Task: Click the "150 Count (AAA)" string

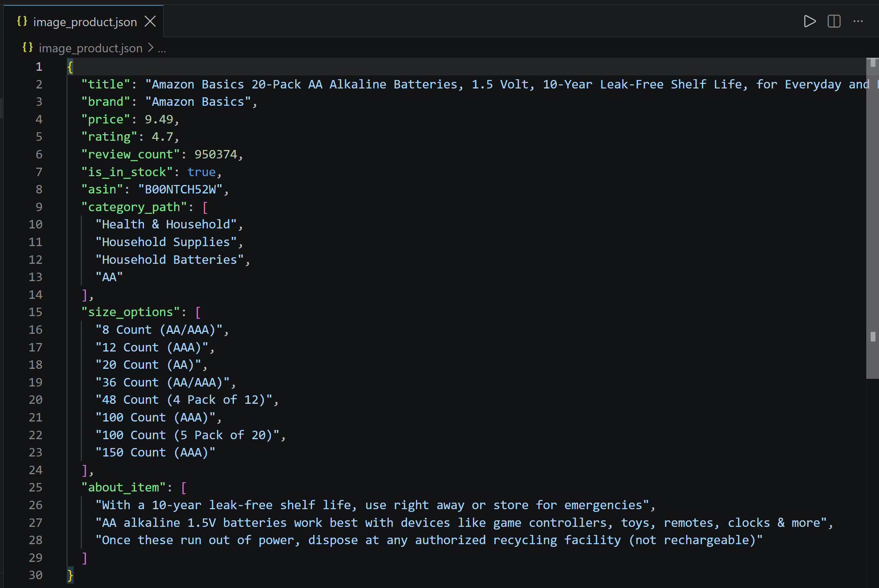Action: (x=155, y=452)
